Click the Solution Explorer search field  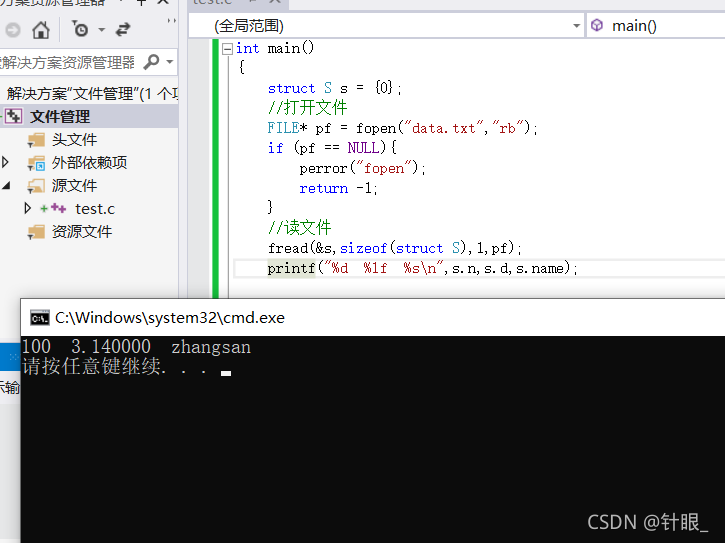pos(88,62)
